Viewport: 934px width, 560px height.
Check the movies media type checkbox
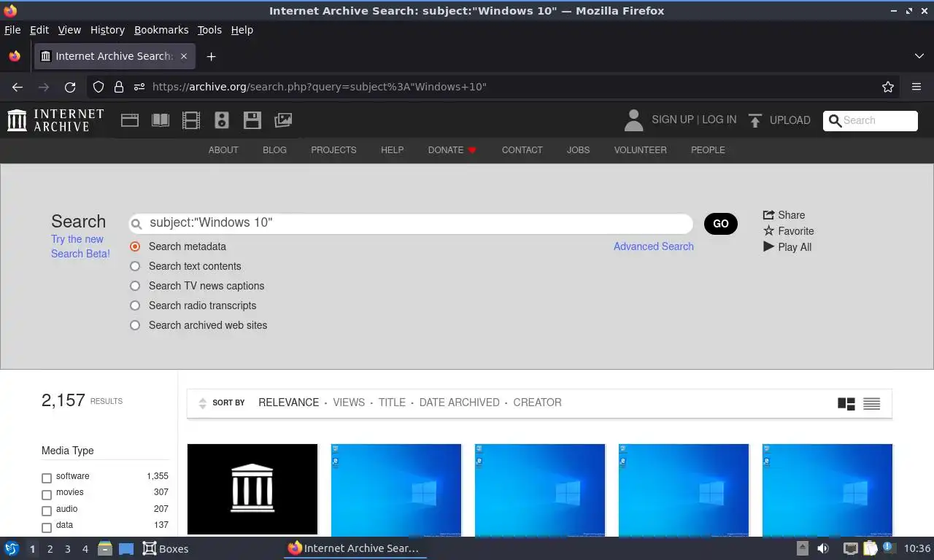point(47,494)
